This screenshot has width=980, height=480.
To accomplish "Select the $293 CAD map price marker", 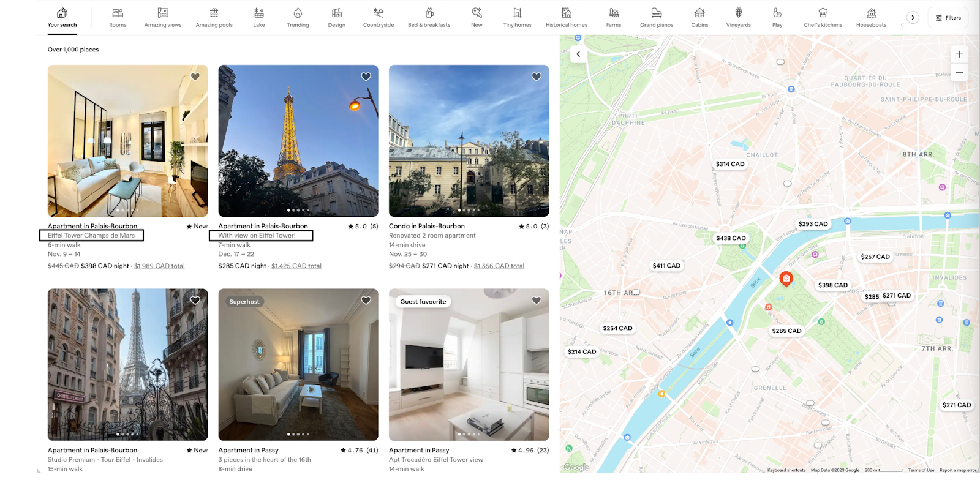I will (x=813, y=224).
